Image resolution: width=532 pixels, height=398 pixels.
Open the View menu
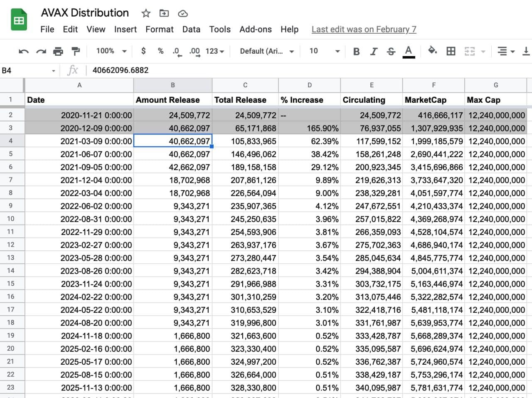[x=96, y=29]
